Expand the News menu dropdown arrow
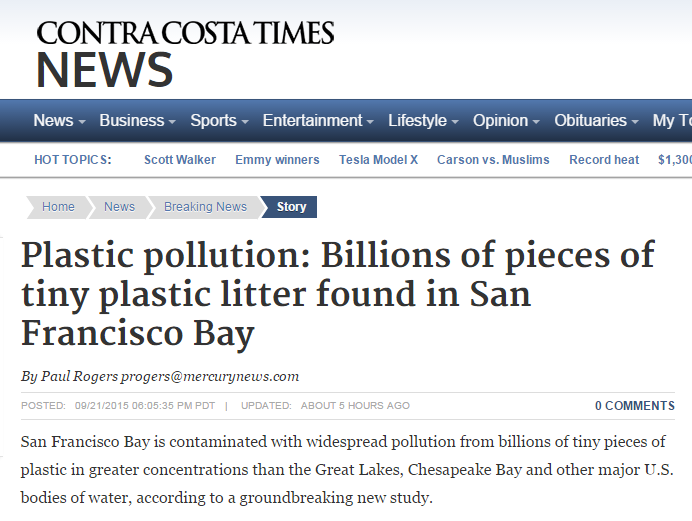Image resolution: width=692 pixels, height=521 pixels. tap(82, 121)
